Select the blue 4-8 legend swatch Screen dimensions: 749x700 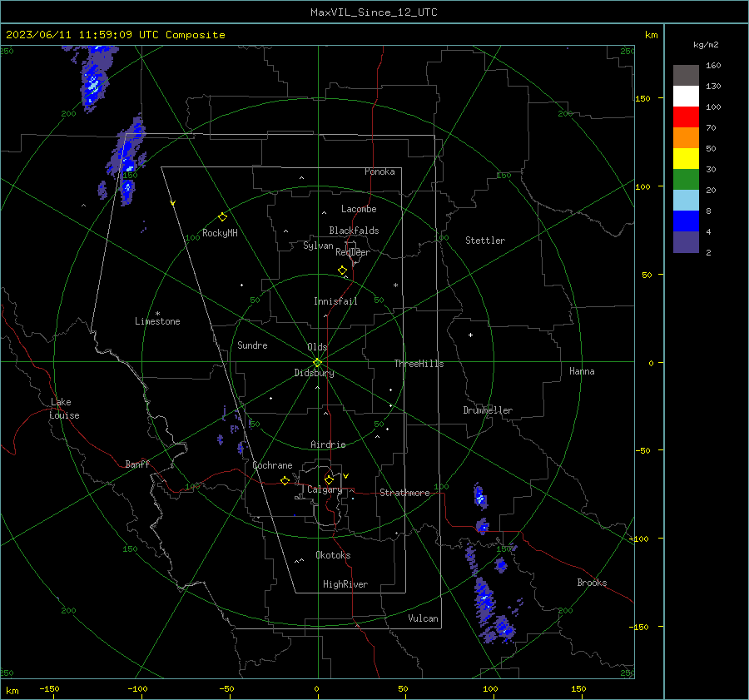pos(686,221)
